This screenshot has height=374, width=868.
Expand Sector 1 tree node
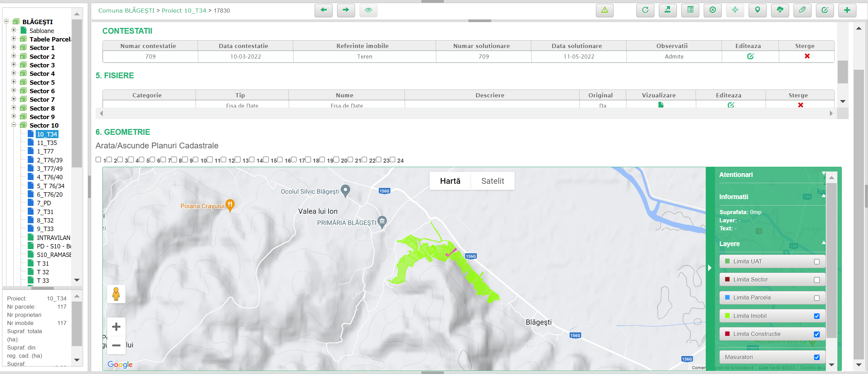14,48
